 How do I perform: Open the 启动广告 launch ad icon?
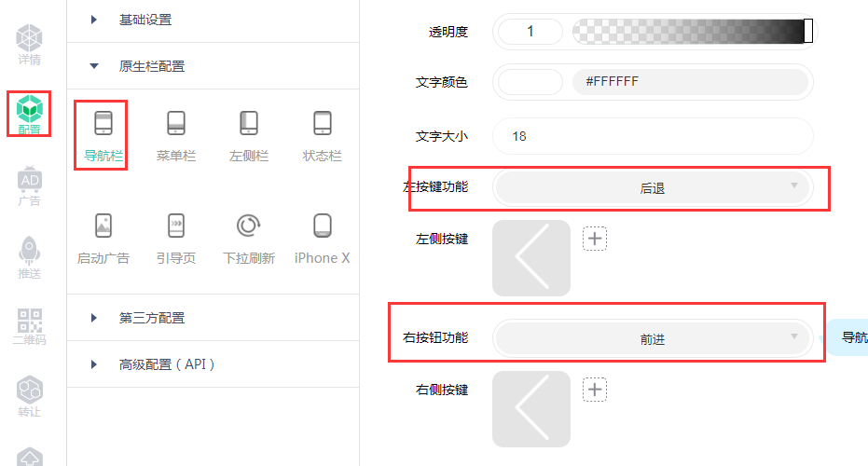tap(103, 239)
